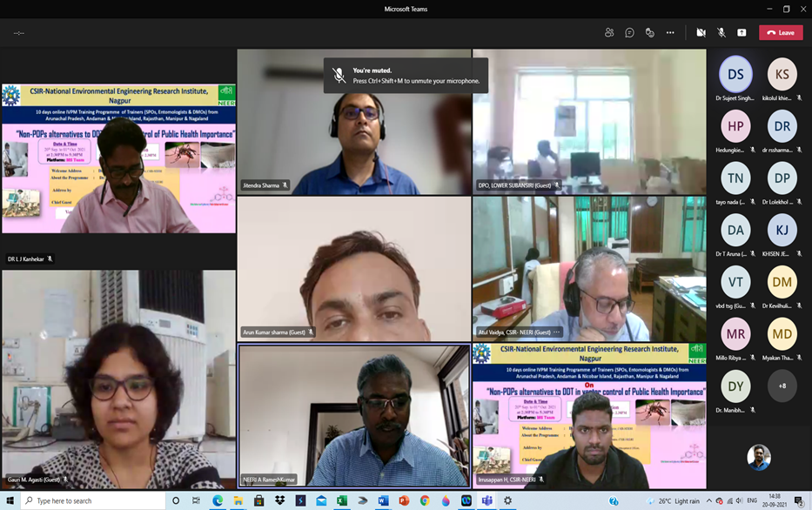Open the reactions menu

click(649, 33)
